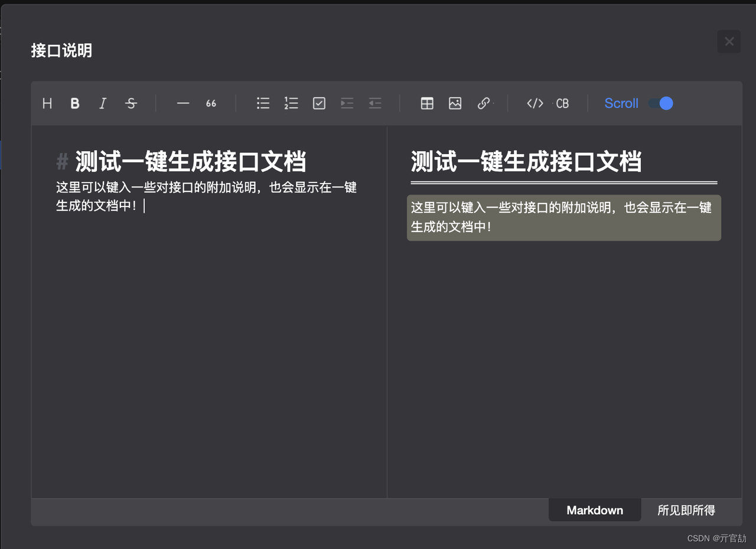Insert task checkbox list

[319, 103]
